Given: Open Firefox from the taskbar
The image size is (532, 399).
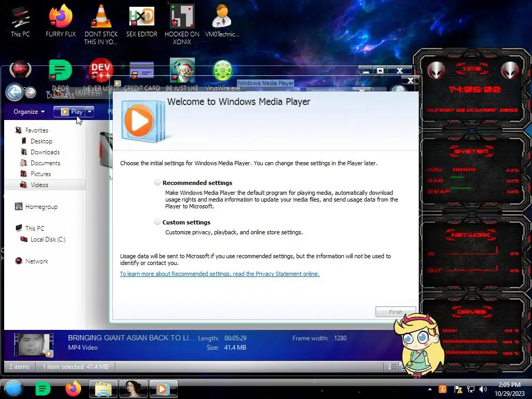Looking at the screenshot, I should [73, 389].
